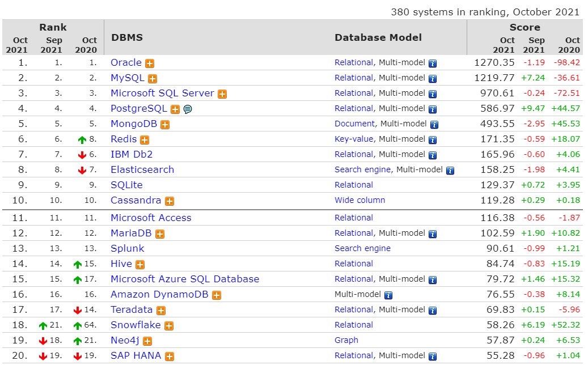Click the info icon in the PostgreSQL row

[433, 109]
